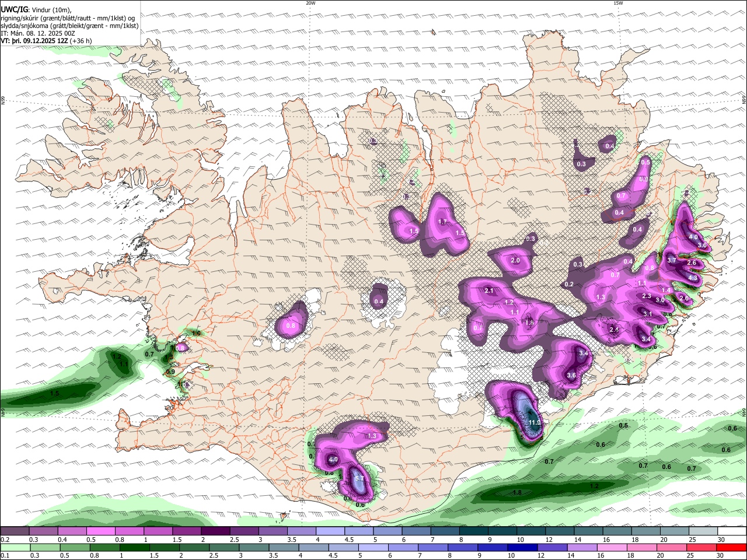Screen dimensions: 747x560
Task: Click the darkest purple swatch labeled 2 in snow legend
Action: pos(215,531)
